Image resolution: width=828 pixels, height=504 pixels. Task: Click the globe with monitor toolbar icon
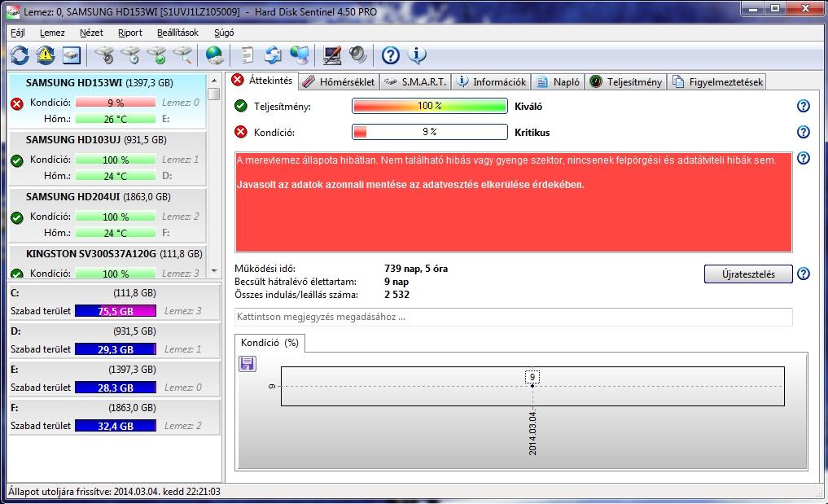coord(300,55)
